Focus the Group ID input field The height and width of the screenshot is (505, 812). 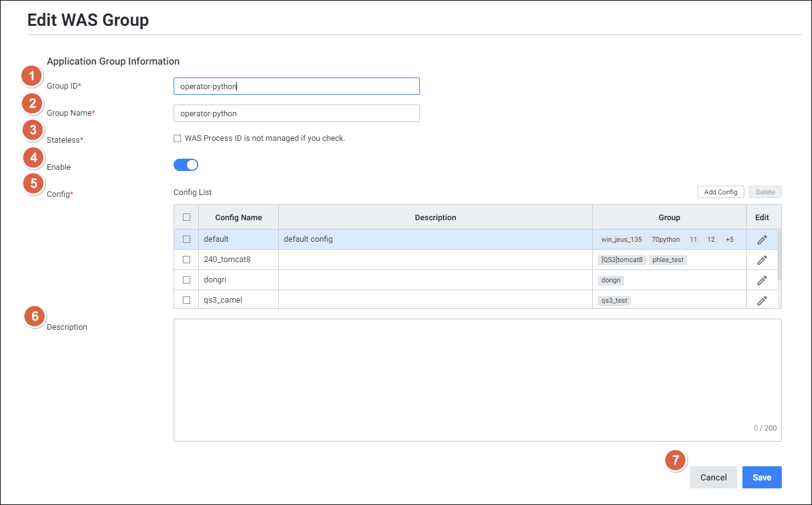click(x=296, y=86)
